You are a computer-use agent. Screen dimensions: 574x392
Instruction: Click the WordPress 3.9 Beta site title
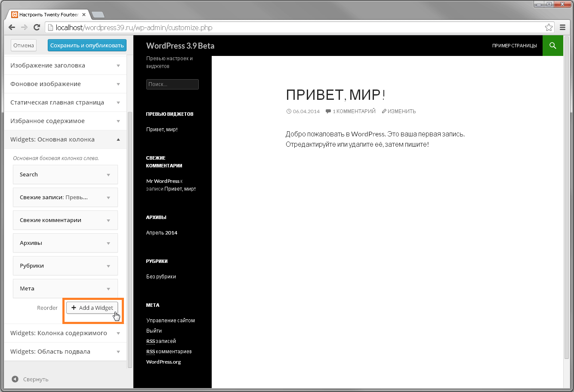point(180,46)
